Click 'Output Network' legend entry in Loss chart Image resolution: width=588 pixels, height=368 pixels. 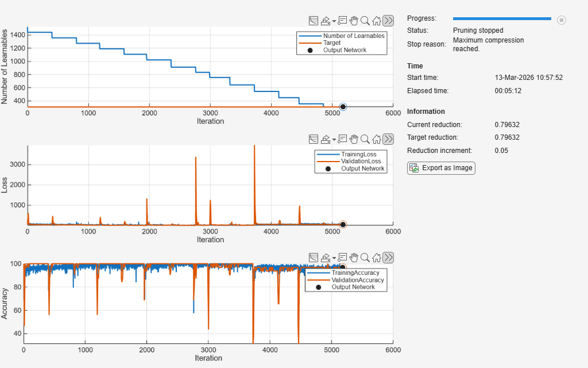[x=363, y=168]
